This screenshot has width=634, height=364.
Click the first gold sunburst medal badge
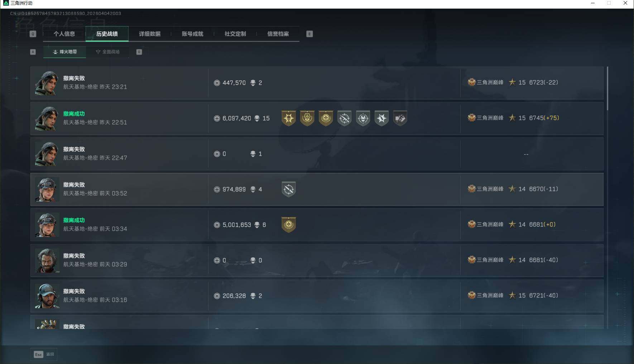pos(288,118)
